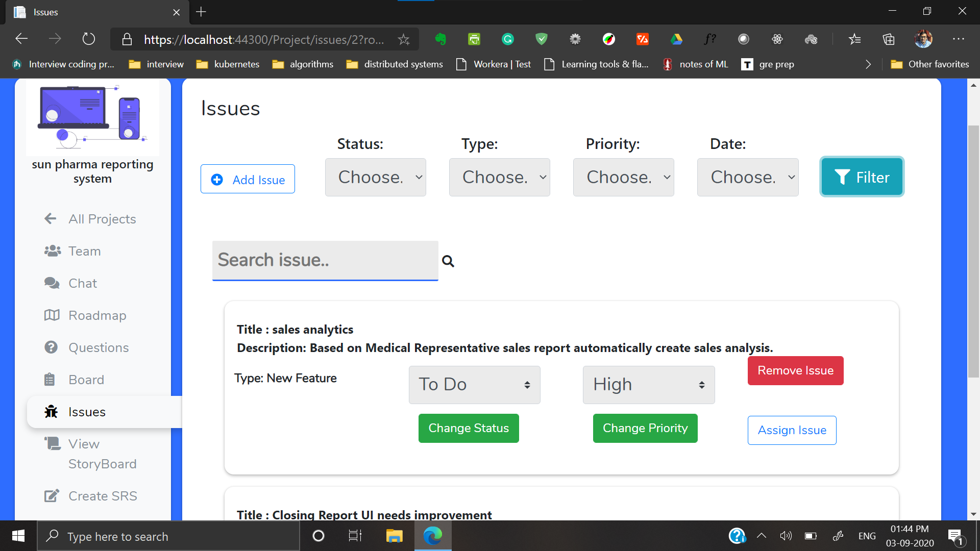This screenshot has width=980, height=551.
Task: Open Create SRS in the sidebar
Action: pos(103,496)
